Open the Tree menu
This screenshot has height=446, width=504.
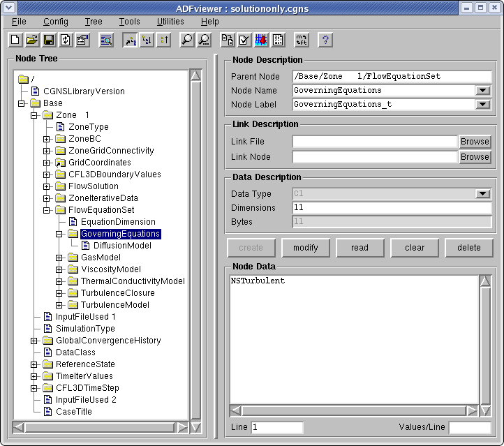tap(94, 22)
